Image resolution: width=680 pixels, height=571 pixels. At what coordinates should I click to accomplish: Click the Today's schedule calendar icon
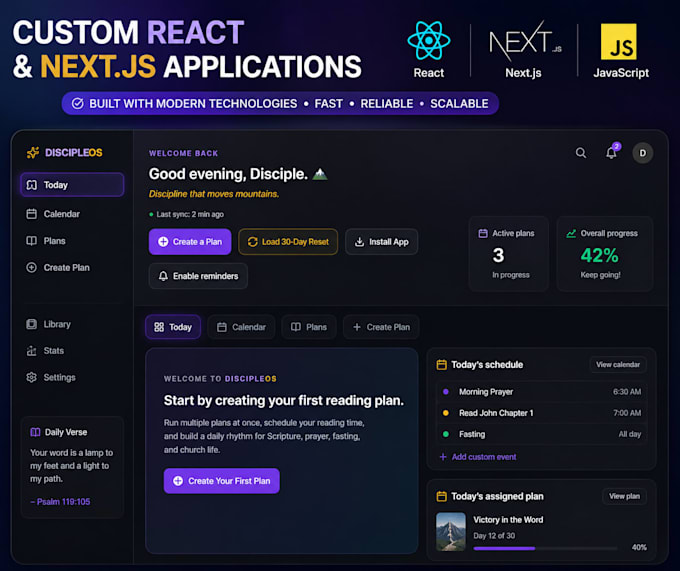[441, 365]
